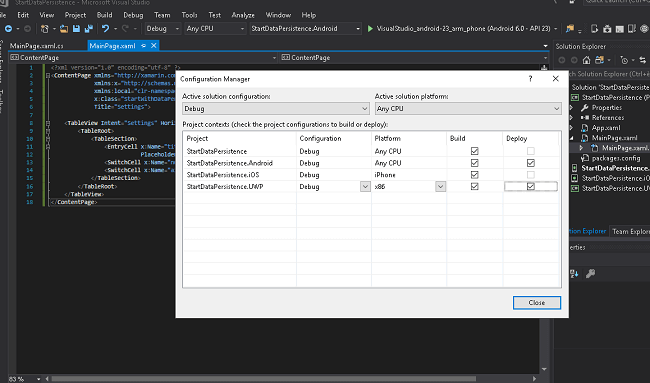The image size is (650, 383).
Task: Select the iPhone platform cell
Action: (x=385, y=175)
